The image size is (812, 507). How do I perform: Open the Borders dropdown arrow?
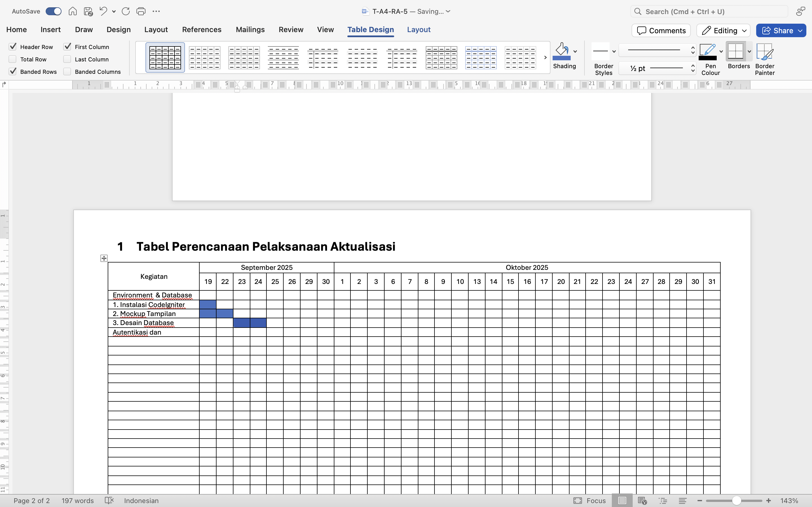pos(749,52)
